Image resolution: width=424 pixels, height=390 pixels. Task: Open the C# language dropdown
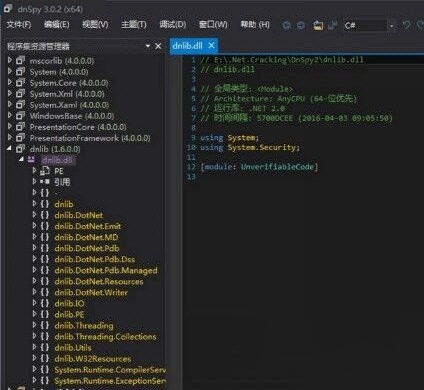pos(392,26)
